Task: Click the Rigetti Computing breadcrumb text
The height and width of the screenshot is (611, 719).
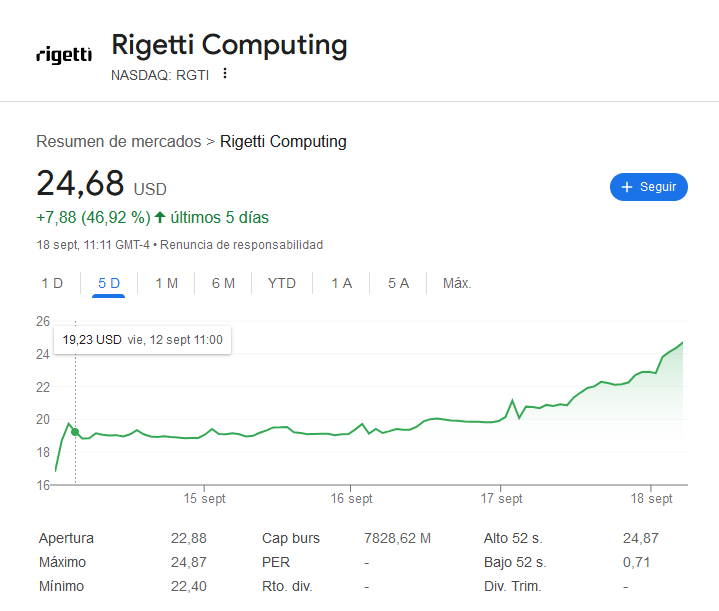Action: point(283,141)
